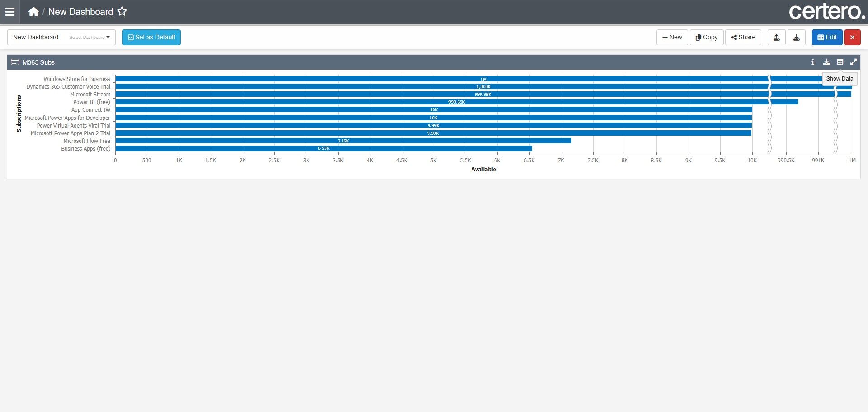Click the "500" x-axis tick
868x412 pixels.
[147, 161]
